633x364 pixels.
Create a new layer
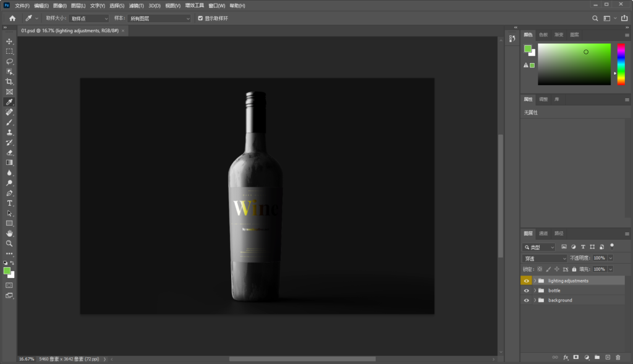pos(608,357)
